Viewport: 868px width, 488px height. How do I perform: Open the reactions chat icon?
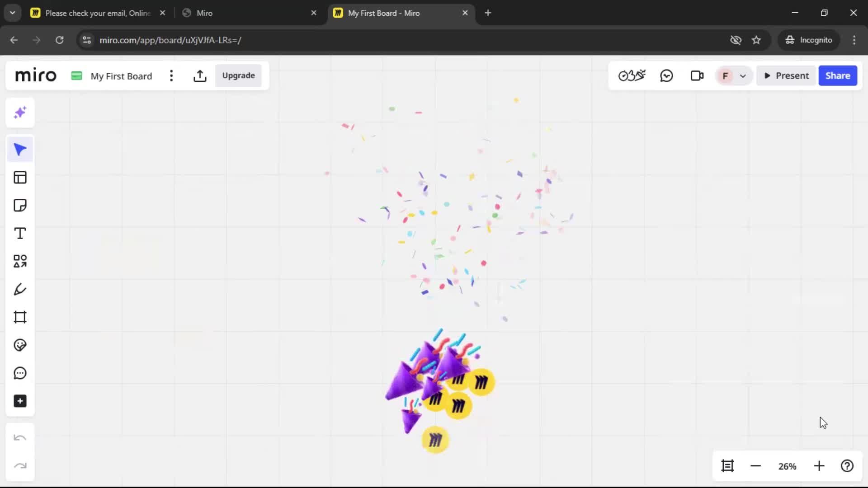[666, 75]
